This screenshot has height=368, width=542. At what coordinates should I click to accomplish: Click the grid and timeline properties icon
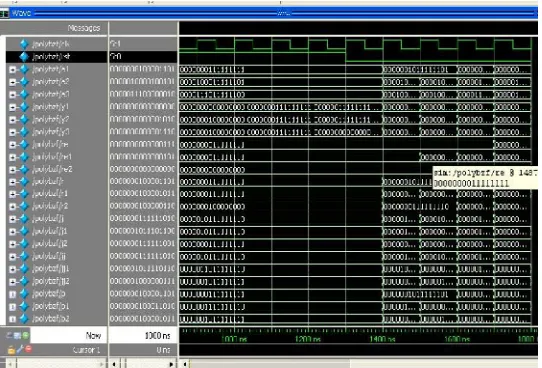pyautogui.click(x=17, y=335)
